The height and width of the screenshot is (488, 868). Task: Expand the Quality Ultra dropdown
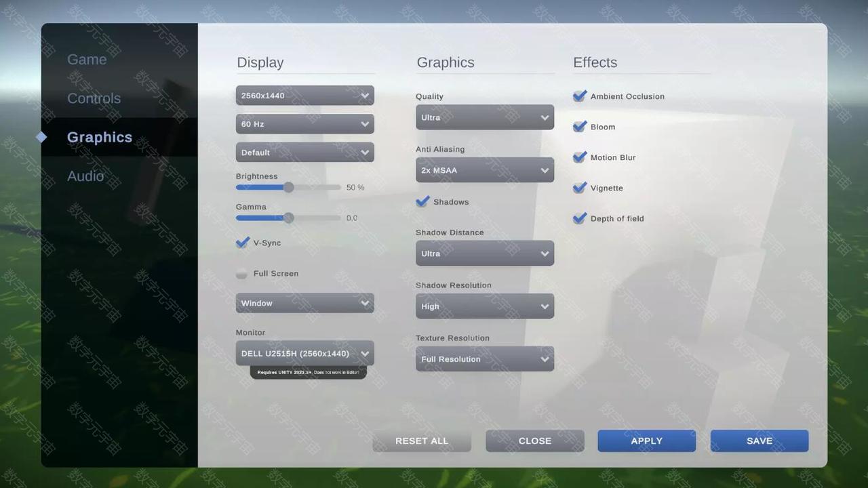tap(485, 117)
